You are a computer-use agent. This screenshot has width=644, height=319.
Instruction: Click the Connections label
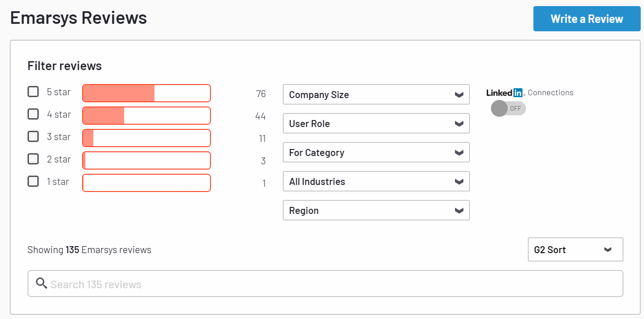(551, 92)
